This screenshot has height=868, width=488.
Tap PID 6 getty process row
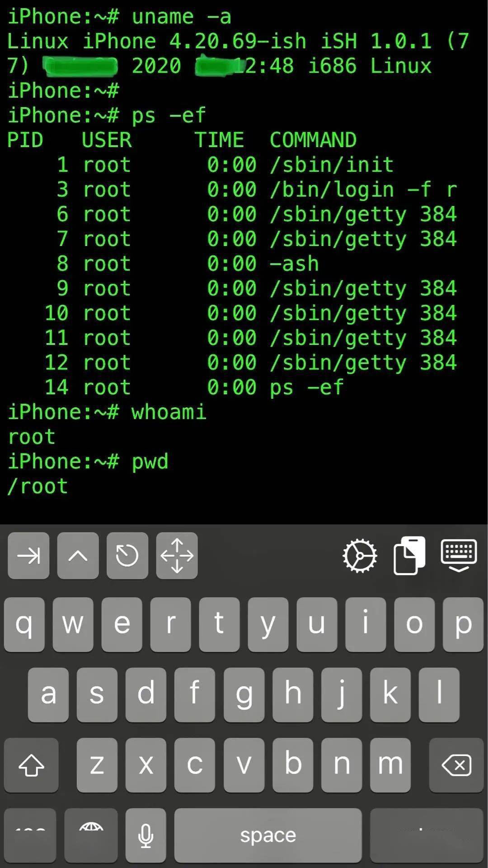[257, 215]
